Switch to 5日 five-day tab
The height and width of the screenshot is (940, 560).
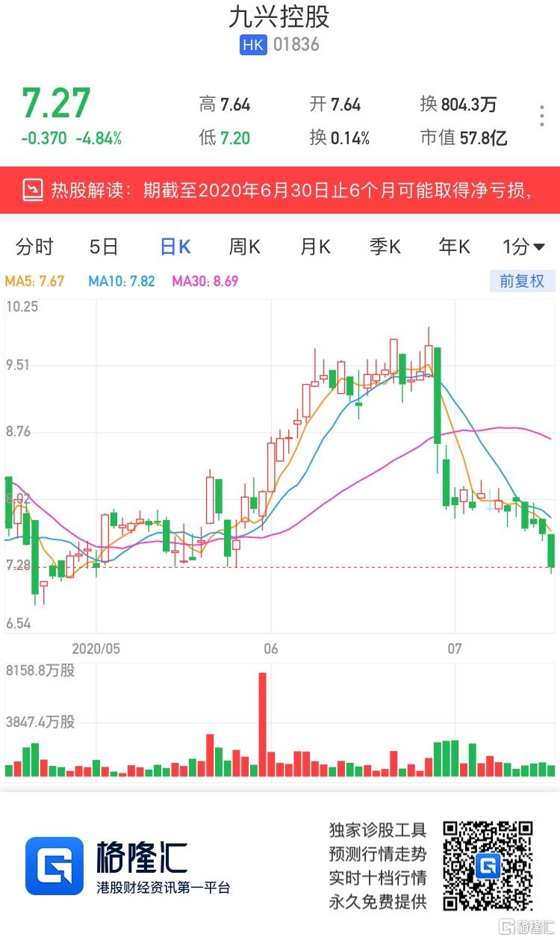[x=104, y=247]
